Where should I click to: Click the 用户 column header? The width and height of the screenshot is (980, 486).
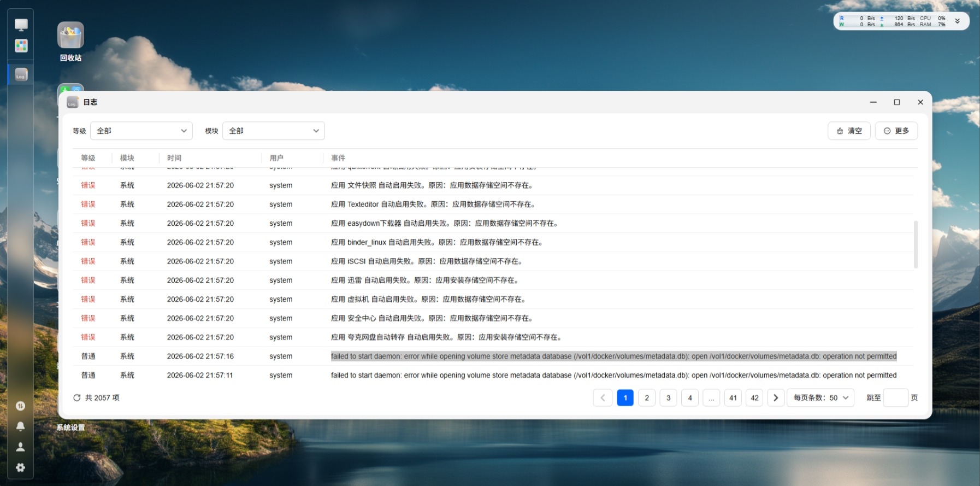click(276, 158)
